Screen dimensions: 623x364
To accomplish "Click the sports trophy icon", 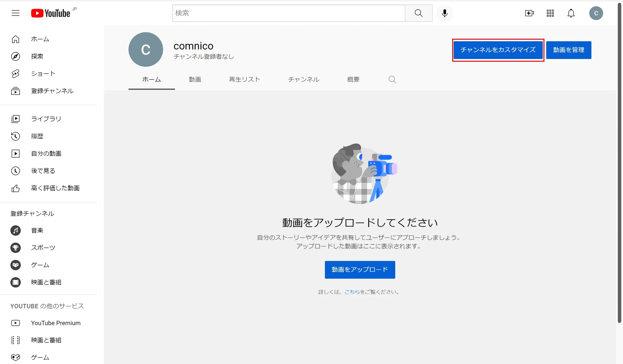I will click(16, 248).
